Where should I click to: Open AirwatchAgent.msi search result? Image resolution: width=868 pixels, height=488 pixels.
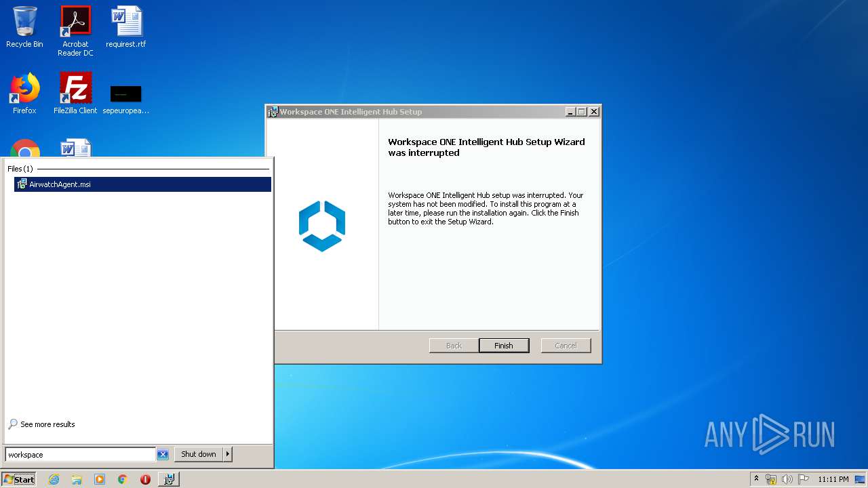142,184
